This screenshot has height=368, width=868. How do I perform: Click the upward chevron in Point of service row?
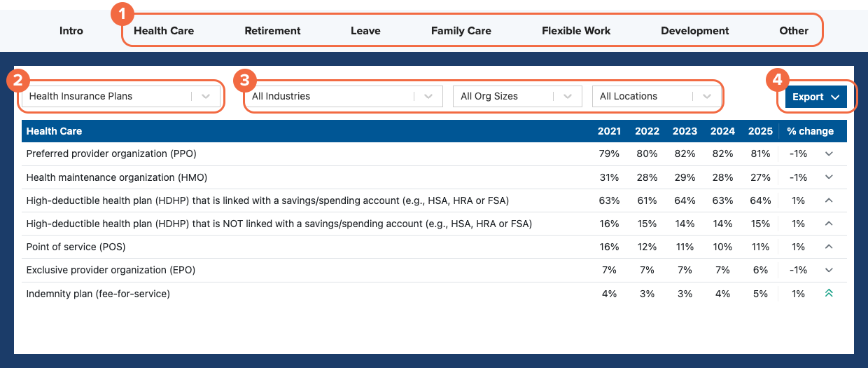click(x=829, y=247)
